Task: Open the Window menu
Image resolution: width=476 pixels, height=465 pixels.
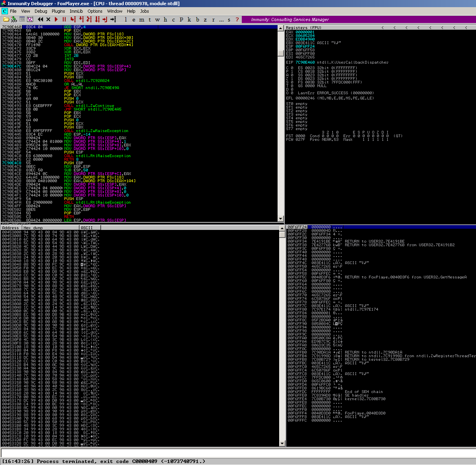Action: tap(115, 11)
